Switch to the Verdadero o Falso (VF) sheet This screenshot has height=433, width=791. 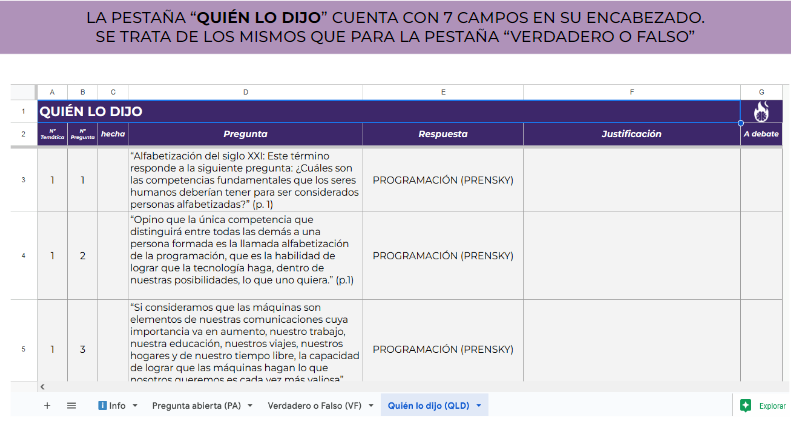313,406
